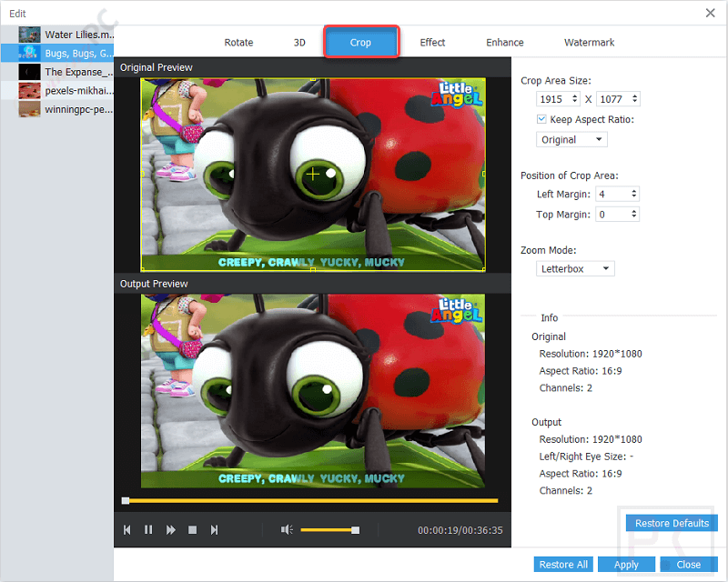Click Left Margin stepper arrows
The height and width of the screenshot is (582, 728).
point(633,194)
